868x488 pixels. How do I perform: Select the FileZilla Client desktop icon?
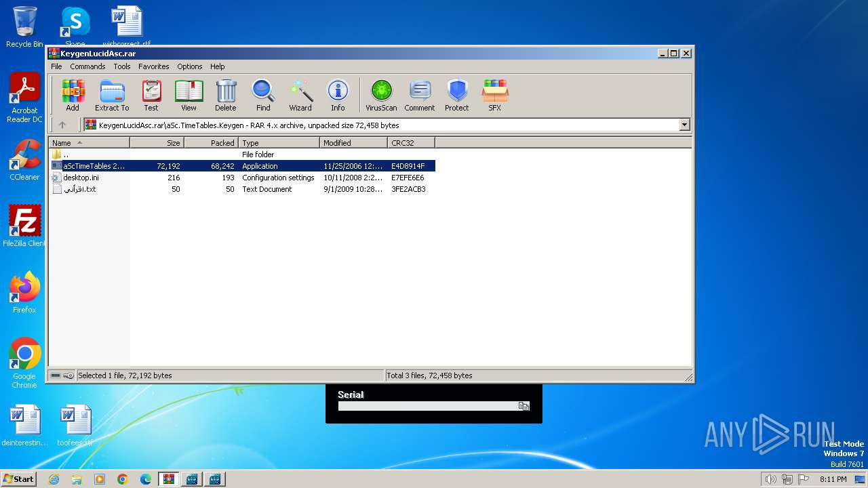[x=24, y=226]
